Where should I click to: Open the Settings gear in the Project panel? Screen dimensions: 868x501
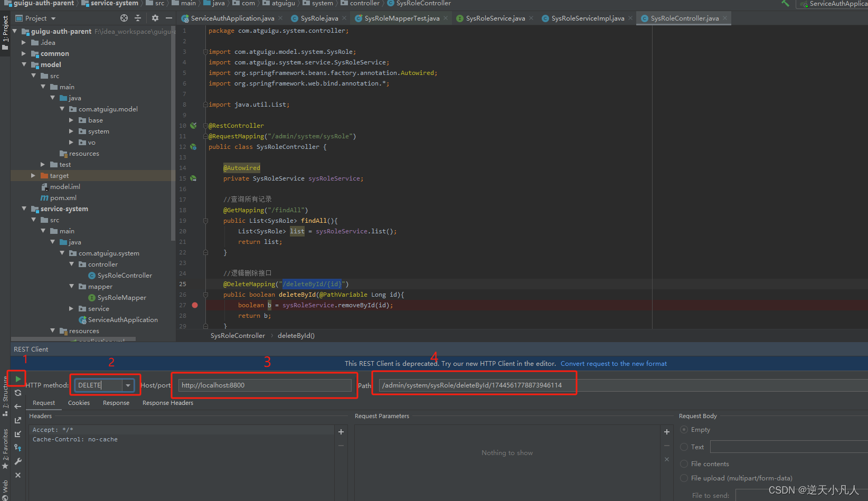coord(155,17)
